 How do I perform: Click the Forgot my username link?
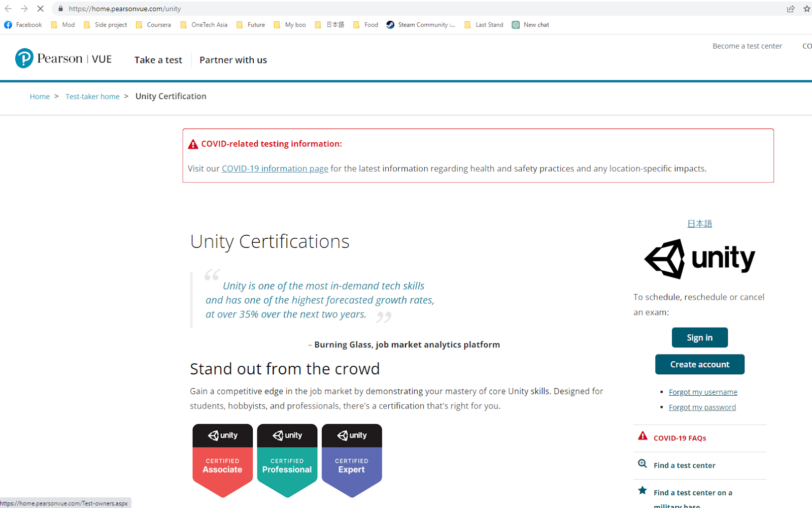pyautogui.click(x=703, y=392)
